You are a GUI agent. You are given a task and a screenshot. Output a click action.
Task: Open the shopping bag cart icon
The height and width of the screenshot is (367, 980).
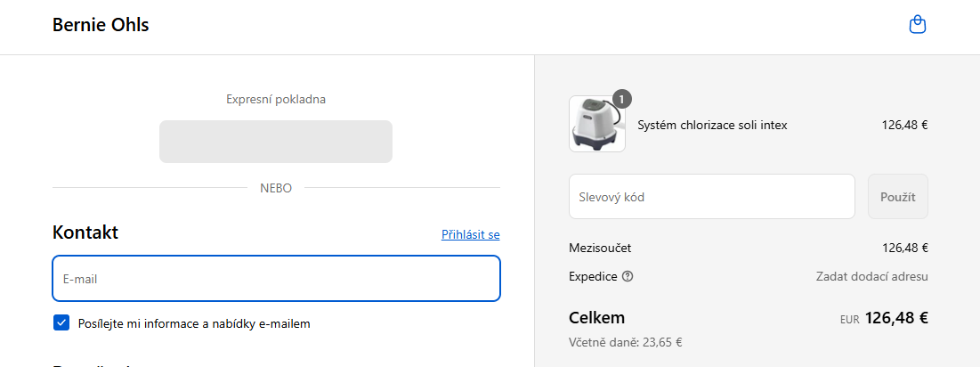pyautogui.click(x=918, y=26)
